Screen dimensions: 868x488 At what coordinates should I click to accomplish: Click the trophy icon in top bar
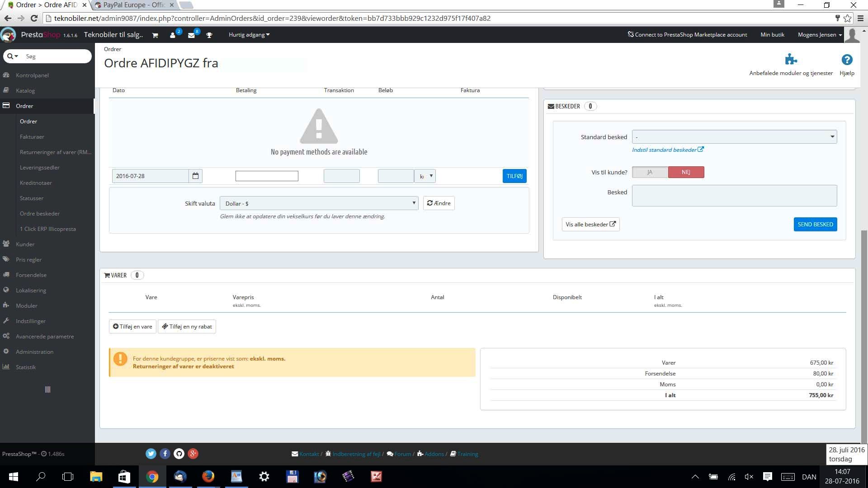209,35
